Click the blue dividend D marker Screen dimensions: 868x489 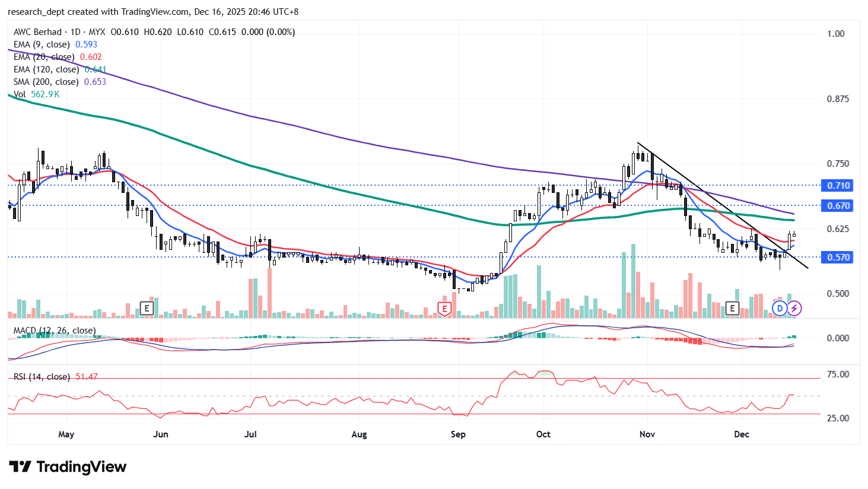(780, 308)
